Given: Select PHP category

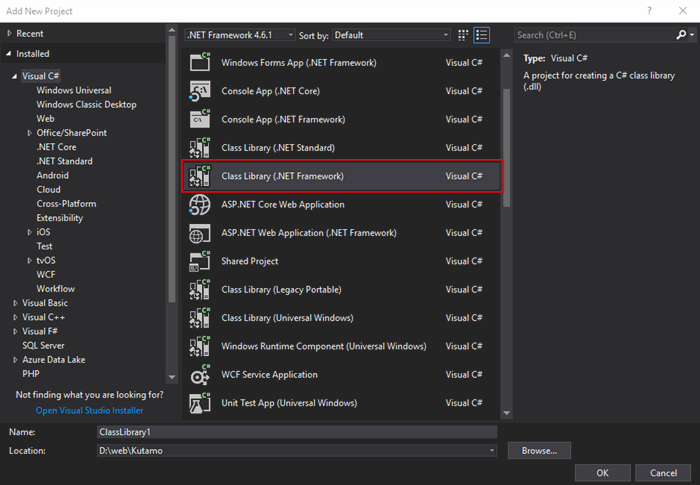Looking at the screenshot, I should [x=31, y=374].
